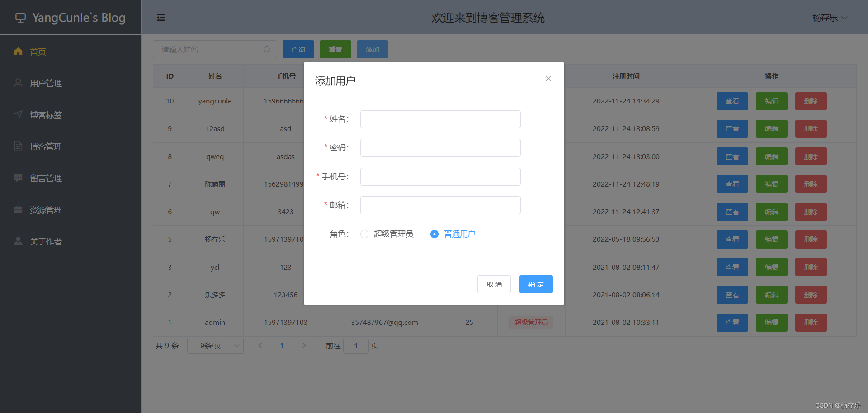Click 删除 for user yangcunle

pyautogui.click(x=811, y=101)
